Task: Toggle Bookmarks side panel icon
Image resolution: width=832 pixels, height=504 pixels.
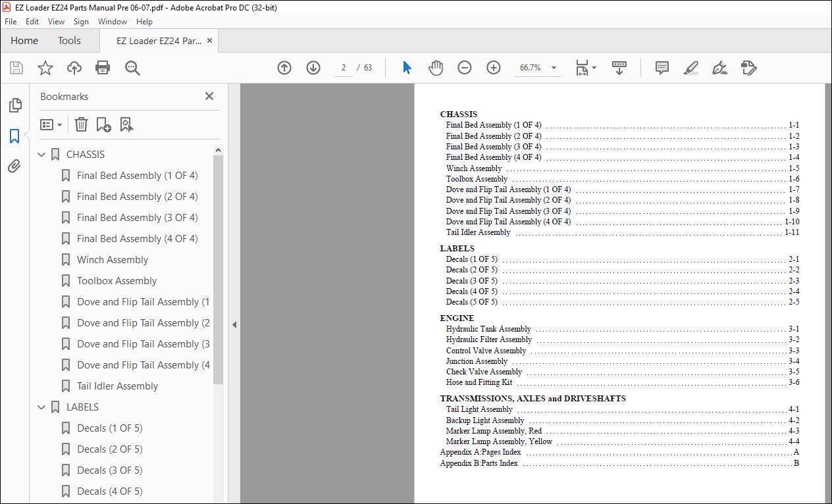Action: 14,136
